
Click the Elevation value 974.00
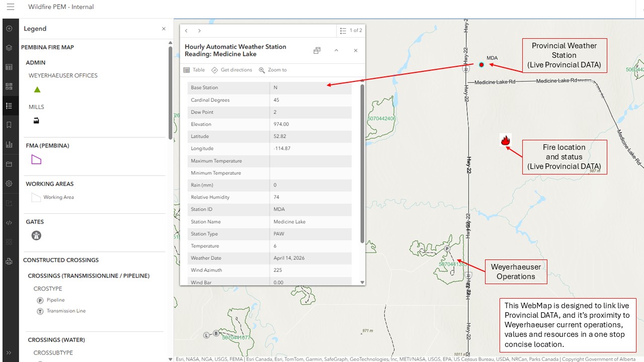tap(281, 124)
